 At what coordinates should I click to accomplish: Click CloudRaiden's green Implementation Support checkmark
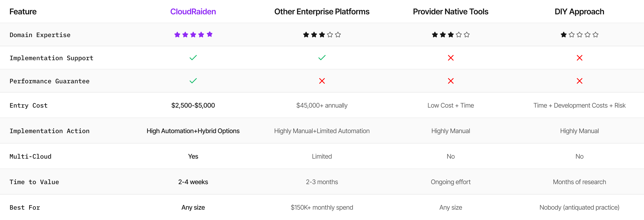click(x=193, y=58)
